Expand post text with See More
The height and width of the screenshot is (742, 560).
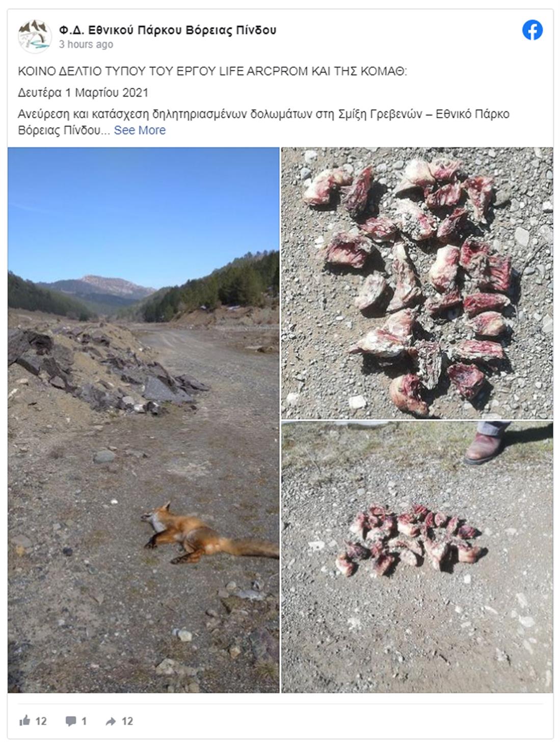[140, 130]
